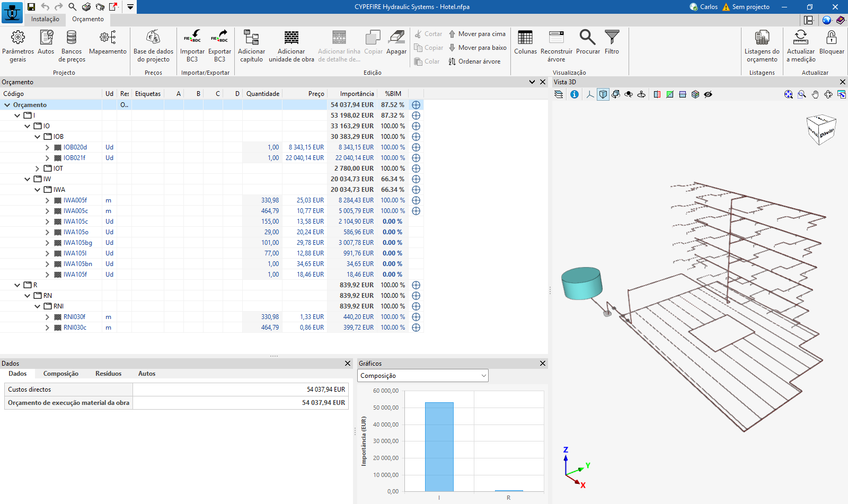
Task: Switch to the Instalação ribbon tab
Action: (x=45, y=19)
